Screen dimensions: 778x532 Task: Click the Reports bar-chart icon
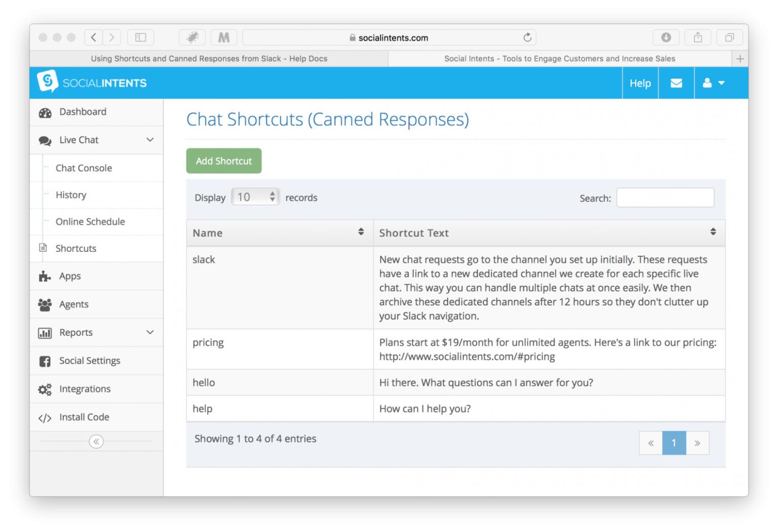45,333
